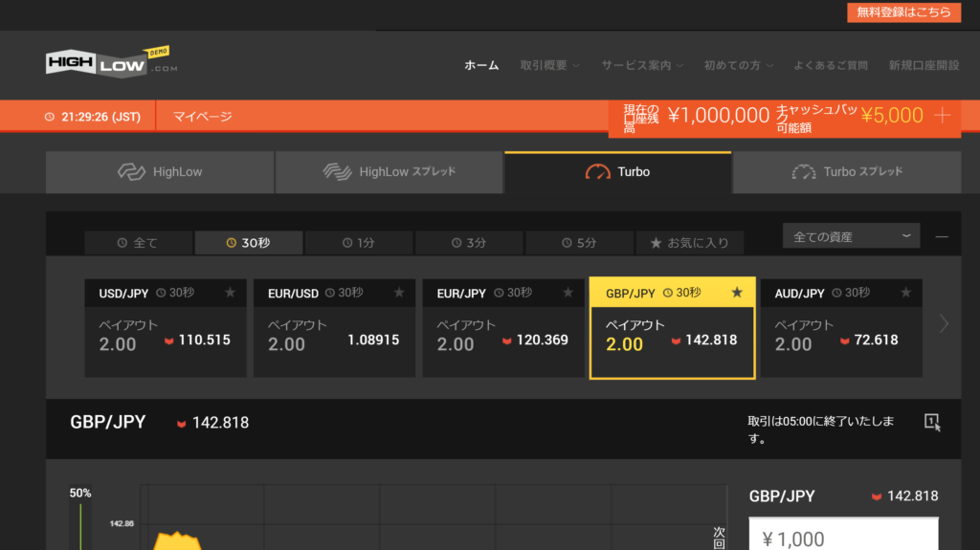The image size is (980, 550).
Task: Select the EUR/USD 30秒 card
Action: (334, 328)
